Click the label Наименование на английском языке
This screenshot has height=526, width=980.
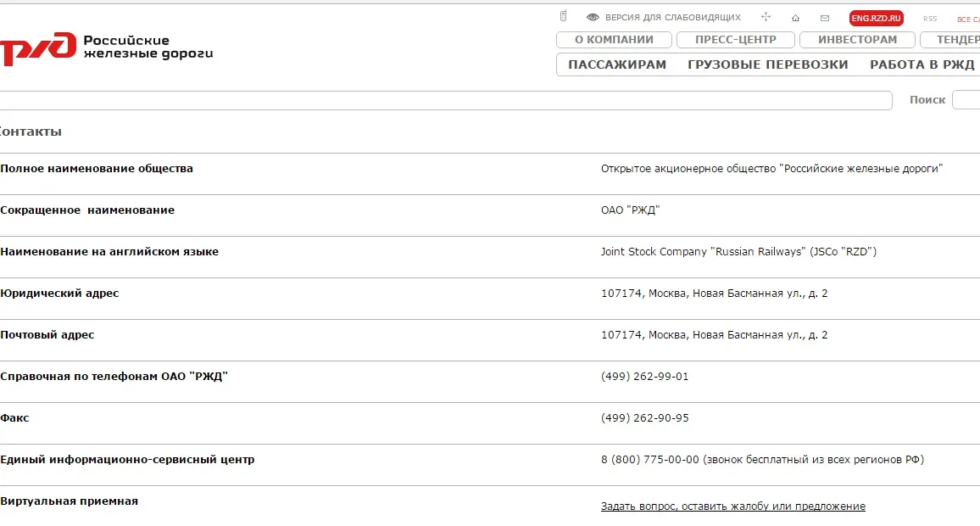pyautogui.click(x=109, y=251)
